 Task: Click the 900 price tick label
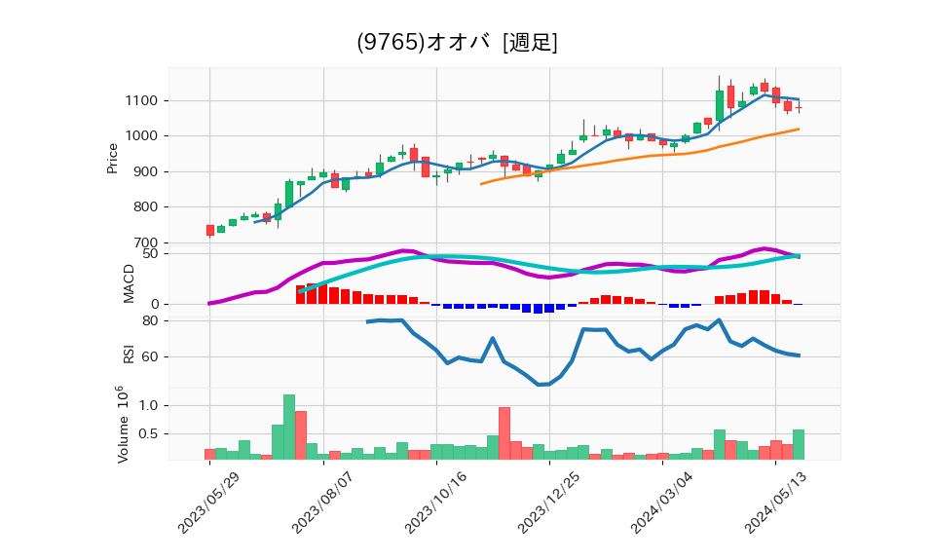[145, 172]
